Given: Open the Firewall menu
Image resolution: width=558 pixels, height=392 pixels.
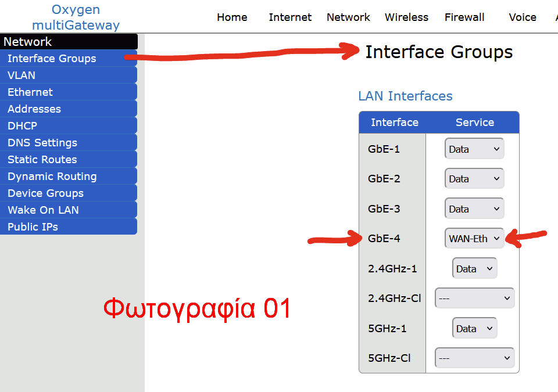Looking at the screenshot, I should click(x=464, y=17).
